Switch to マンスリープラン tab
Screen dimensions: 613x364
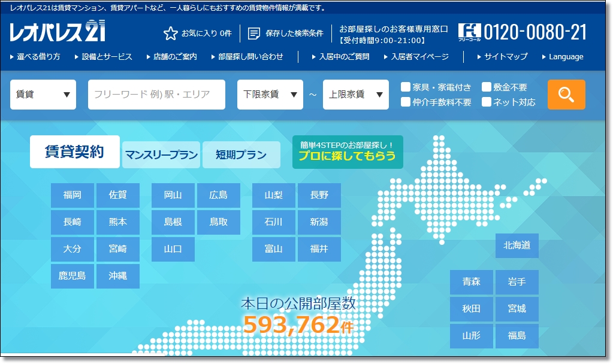(161, 155)
